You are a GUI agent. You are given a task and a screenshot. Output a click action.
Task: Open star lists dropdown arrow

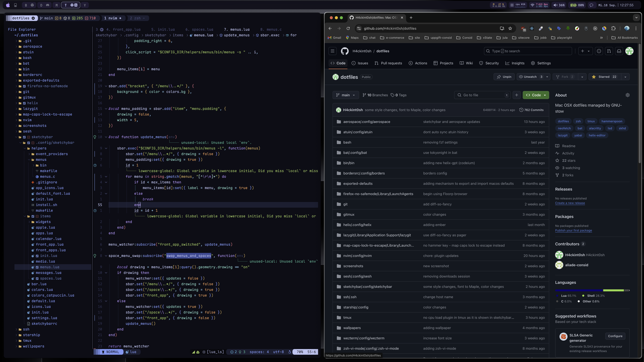(x=625, y=77)
